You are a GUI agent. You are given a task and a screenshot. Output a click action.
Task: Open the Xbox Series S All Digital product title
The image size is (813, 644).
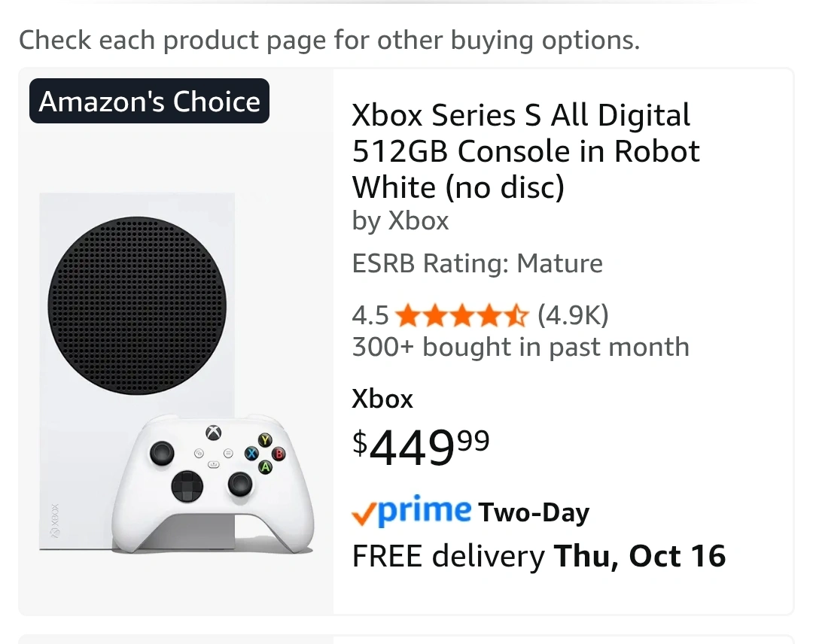click(525, 151)
